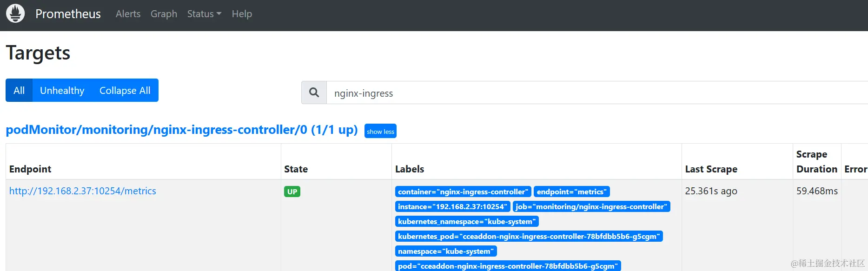Image resolution: width=868 pixels, height=271 pixels.
Task: Collapse All target pools
Action: pos(125,90)
